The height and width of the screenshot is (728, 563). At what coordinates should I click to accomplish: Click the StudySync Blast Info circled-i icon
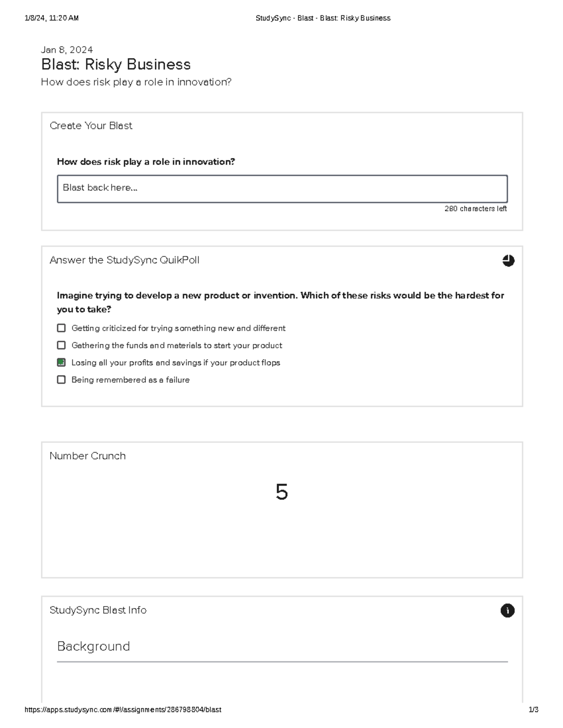(x=508, y=610)
